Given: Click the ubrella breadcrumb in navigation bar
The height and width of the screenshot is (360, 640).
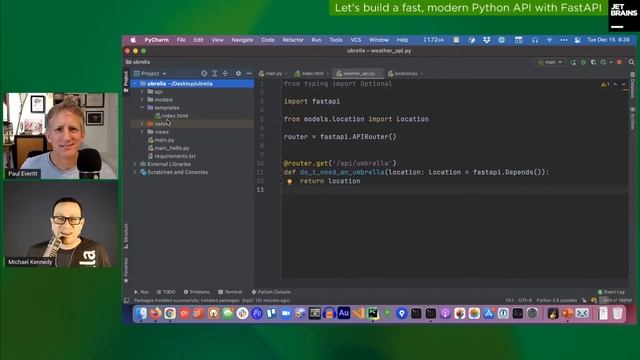Looking at the screenshot, I should coord(138,62).
